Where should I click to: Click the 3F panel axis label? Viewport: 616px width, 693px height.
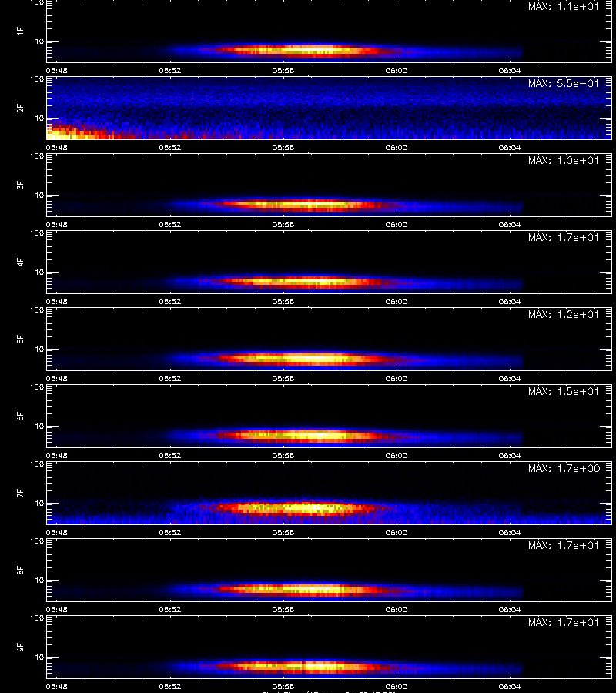tap(20, 185)
